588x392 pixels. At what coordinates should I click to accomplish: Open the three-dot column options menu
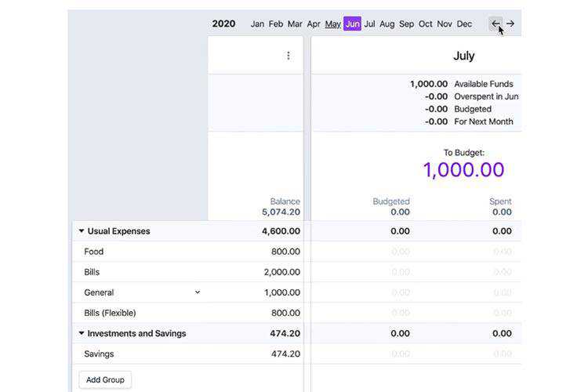pos(288,56)
